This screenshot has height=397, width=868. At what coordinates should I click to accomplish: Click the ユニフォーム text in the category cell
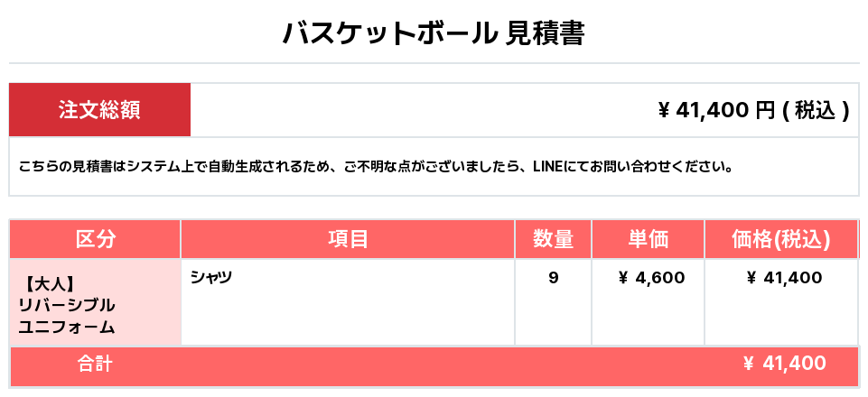tap(67, 326)
